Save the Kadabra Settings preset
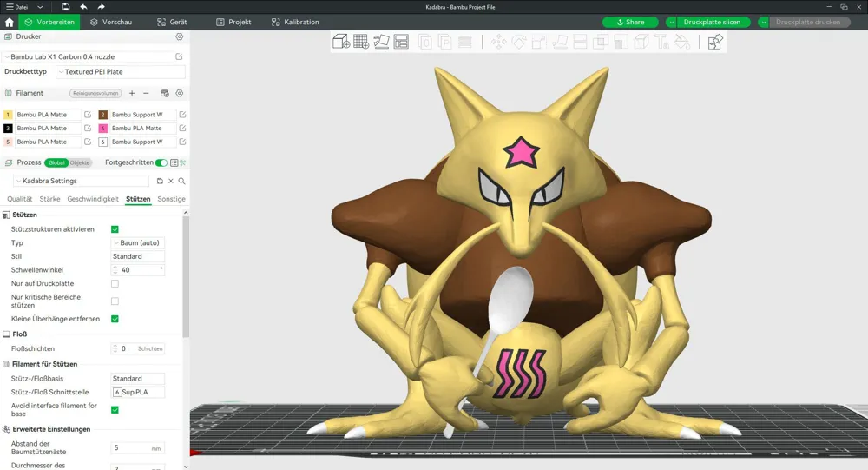 pyautogui.click(x=160, y=181)
